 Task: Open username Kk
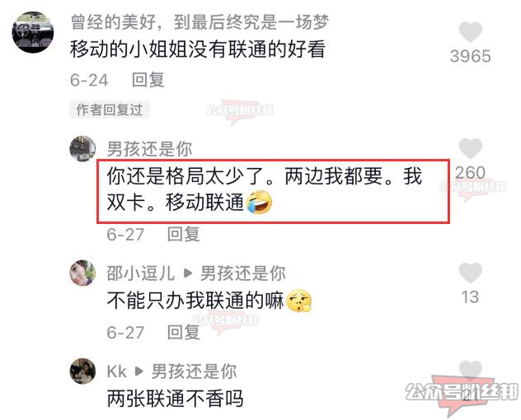tap(117, 371)
